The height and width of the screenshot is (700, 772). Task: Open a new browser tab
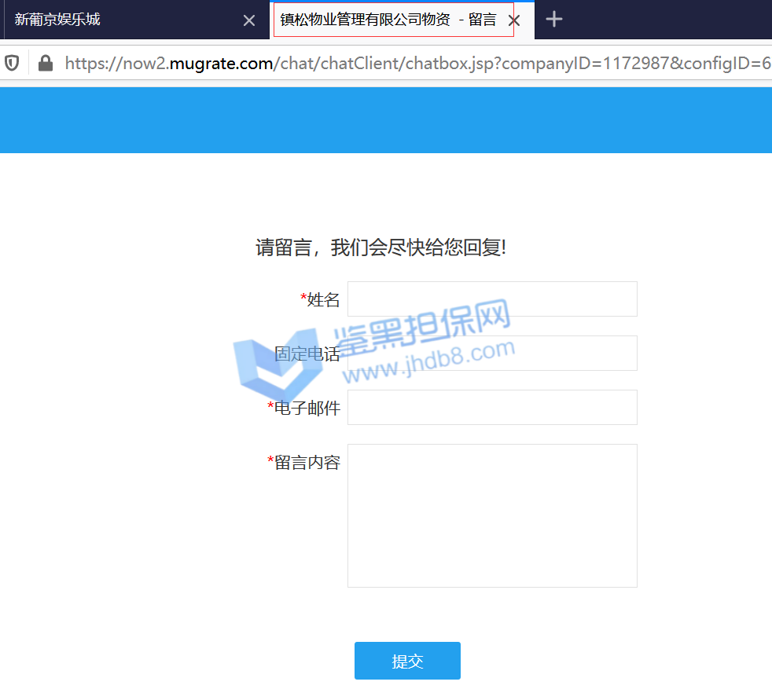tap(554, 20)
